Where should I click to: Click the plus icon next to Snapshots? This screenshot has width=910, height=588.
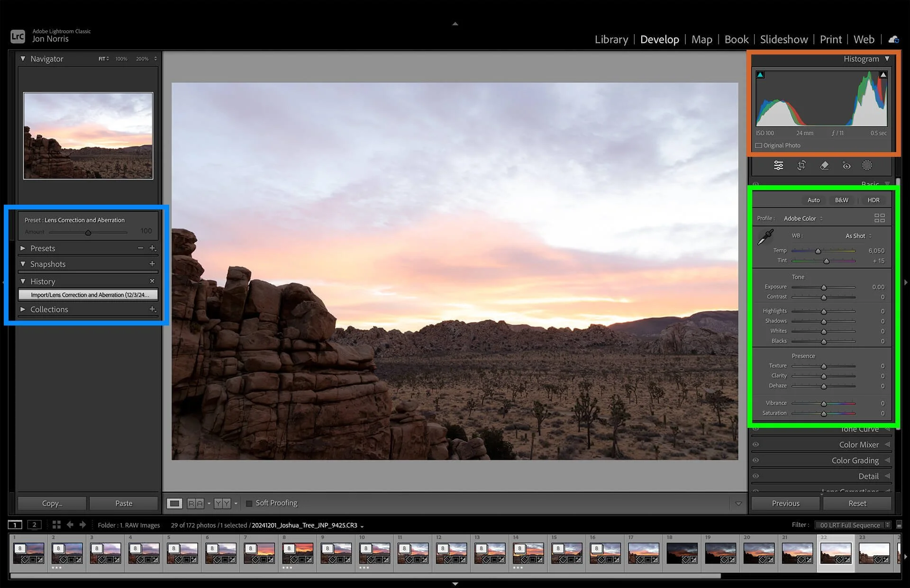coord(152,264)
